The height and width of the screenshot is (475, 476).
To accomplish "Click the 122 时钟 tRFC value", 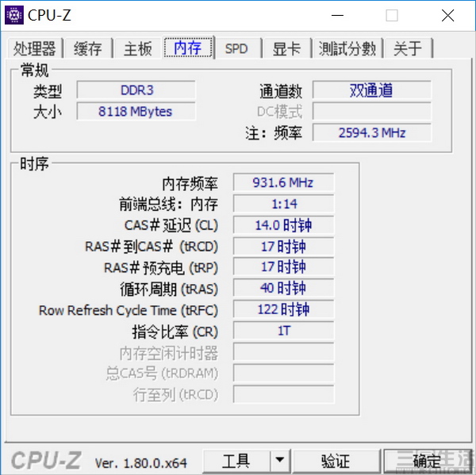I will (283, 309).
